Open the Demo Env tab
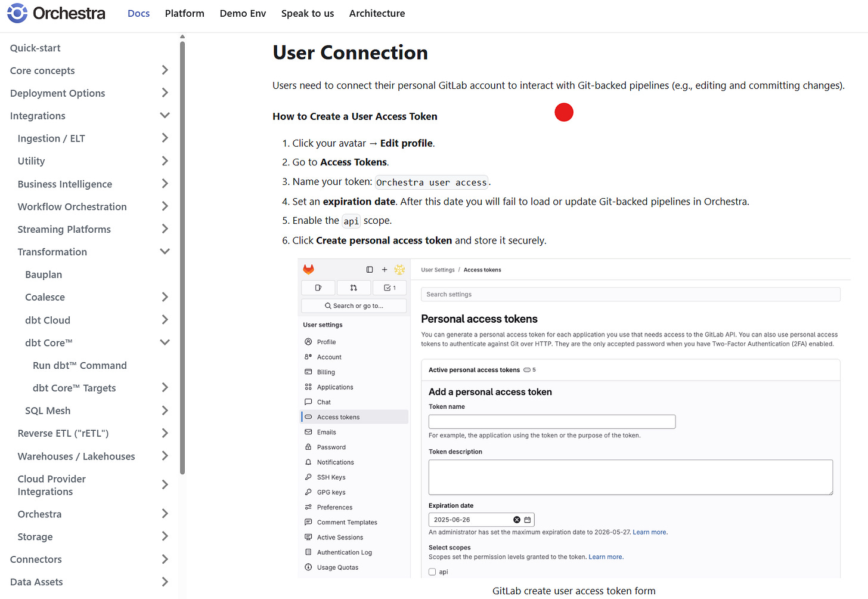The image size is (868, 599). tap(243, 13)
